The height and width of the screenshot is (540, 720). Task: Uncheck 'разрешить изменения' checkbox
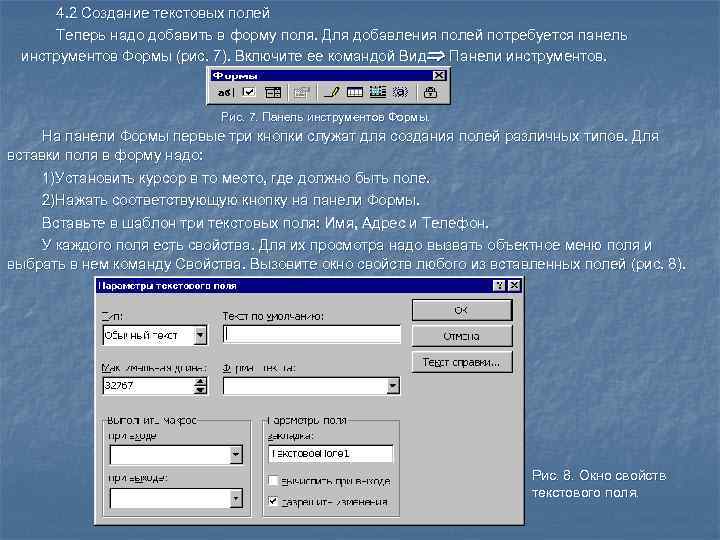point(273,501)
